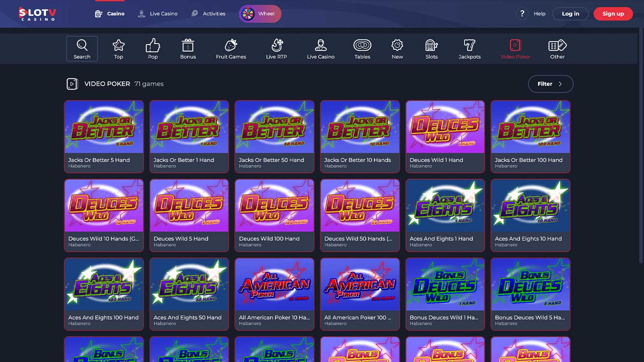This screenshot has height=362, width=644.
Task: Open the Activities menu item
Action: (x=208, y=14)
